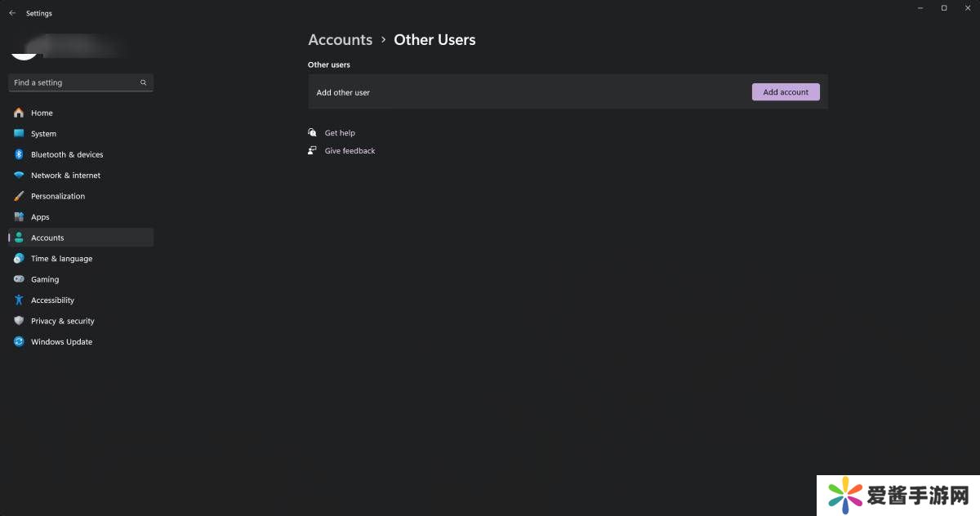This screenshot has height=516, width=980.
Task: Select the Bluetooth & devices icon
Action: (19, 154)
